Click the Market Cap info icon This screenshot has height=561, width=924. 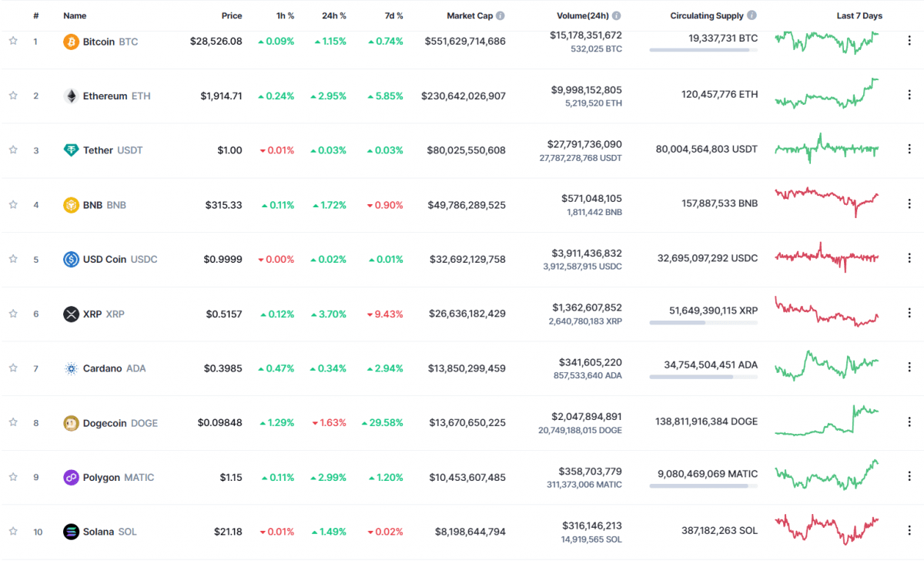500,15
